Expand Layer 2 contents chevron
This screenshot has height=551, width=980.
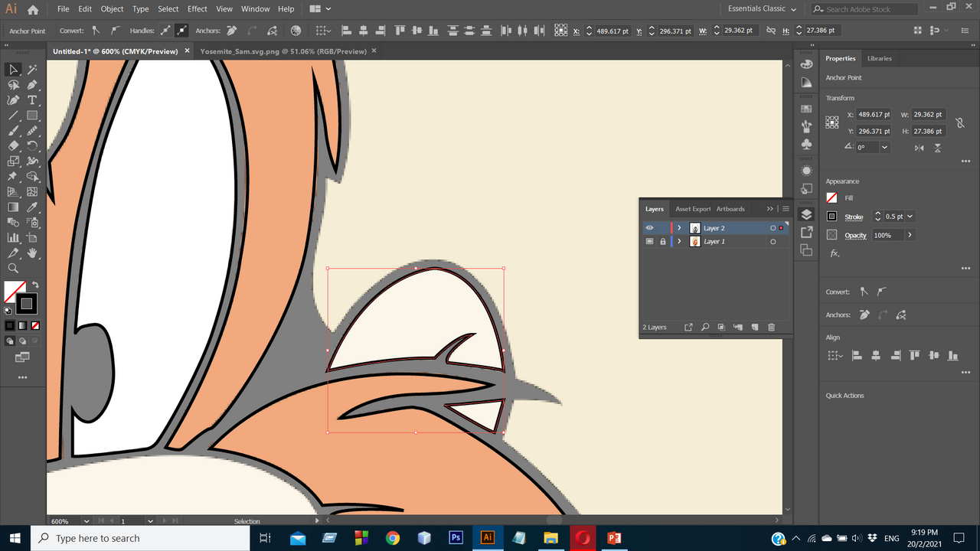679,228
